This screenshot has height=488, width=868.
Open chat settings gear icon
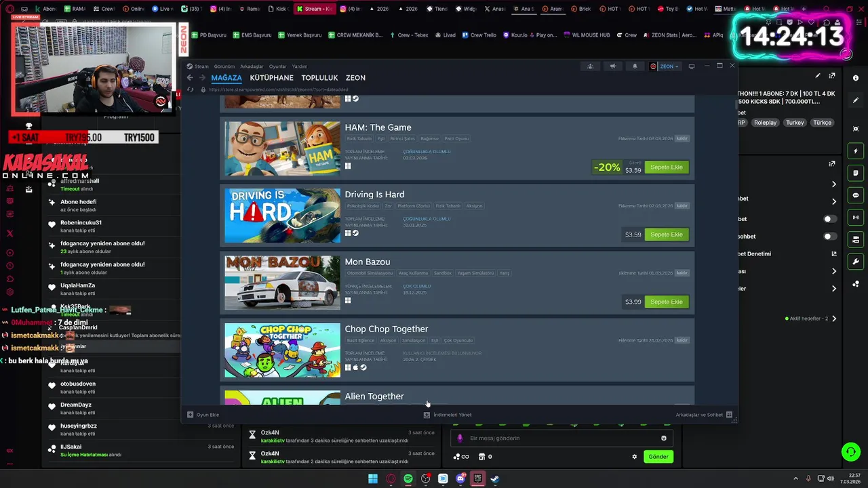pos(635,457)
